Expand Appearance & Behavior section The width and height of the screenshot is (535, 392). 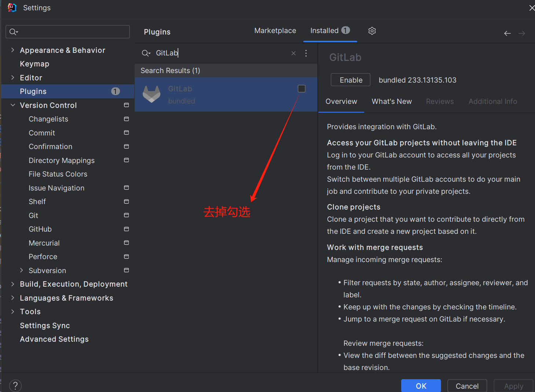coord(13,50)
